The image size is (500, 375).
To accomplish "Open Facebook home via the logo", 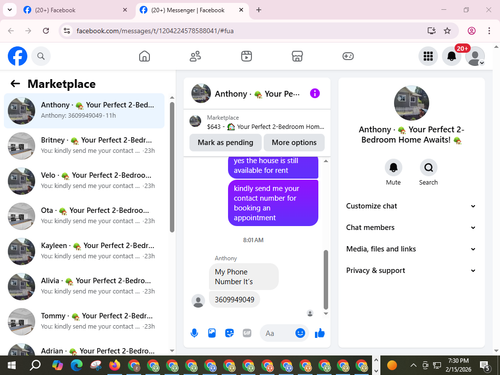I will point(17,56).
